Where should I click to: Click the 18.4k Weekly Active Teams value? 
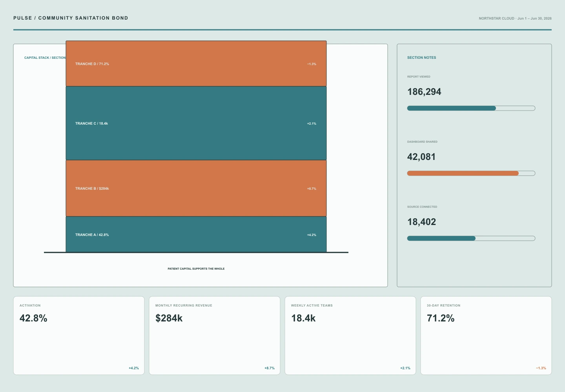point(303,318)
